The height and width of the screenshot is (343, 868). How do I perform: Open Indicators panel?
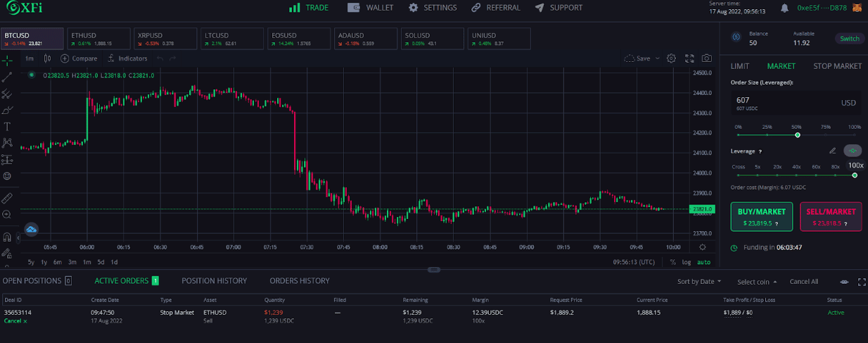click(x=127, y=58)
